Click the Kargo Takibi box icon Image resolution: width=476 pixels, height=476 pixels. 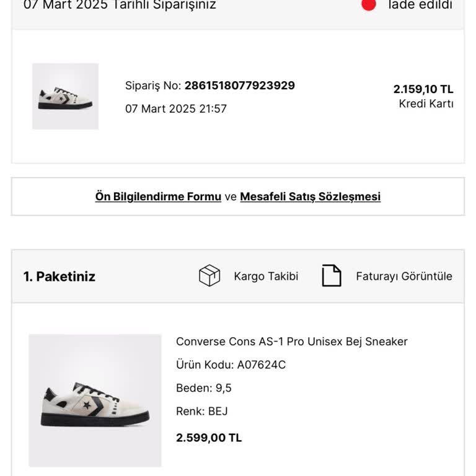[209, 276]
